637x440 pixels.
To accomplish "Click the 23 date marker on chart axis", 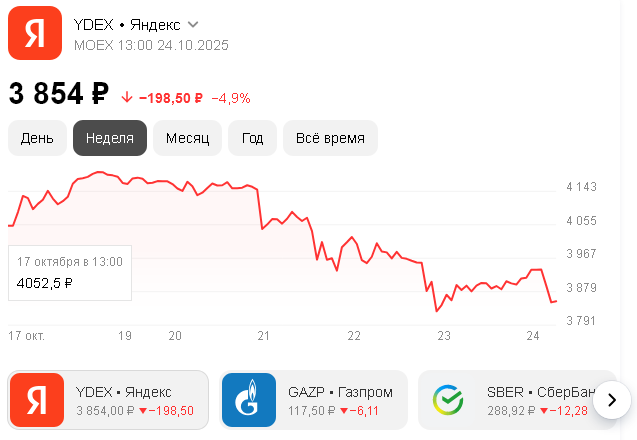I will click(x=444, y=336).
